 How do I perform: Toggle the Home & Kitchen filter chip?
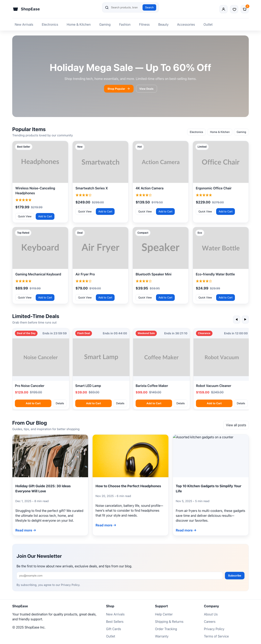219,132
